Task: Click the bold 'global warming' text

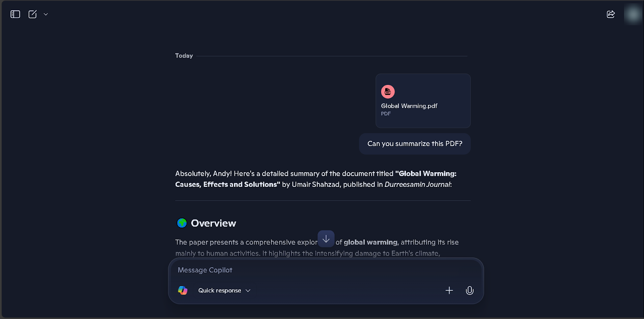Action: (x=371, y=242)
